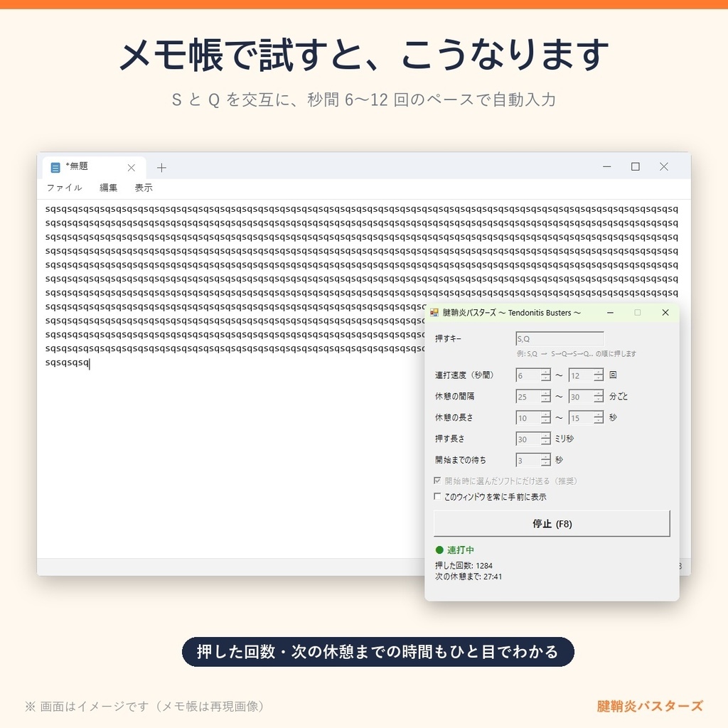
Task: Close the *無題 Notepad tab
Action: click(x=132, y=168)
